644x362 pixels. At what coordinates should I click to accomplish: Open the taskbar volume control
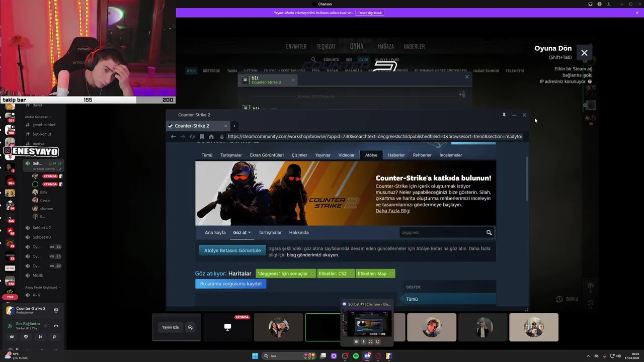pyautogui.click(x=618, y=356)
